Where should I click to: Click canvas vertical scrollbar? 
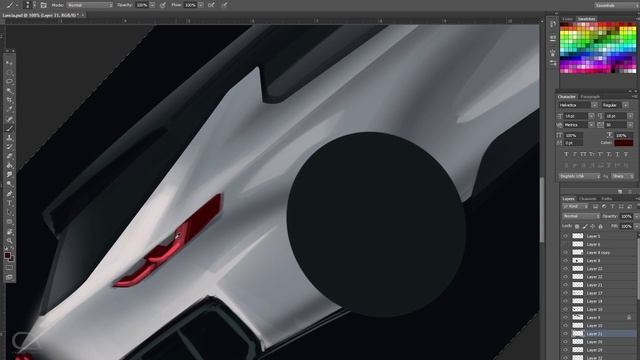point(542,209)
